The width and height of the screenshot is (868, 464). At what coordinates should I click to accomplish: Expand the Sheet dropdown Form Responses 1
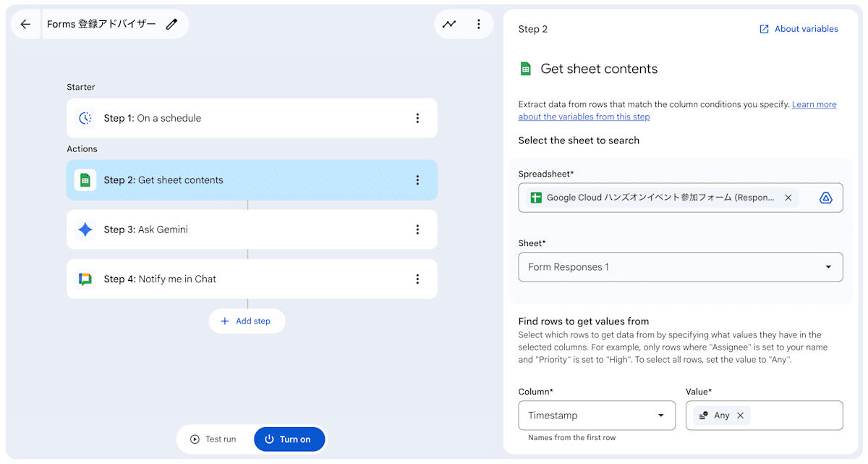pyautogui.click(x=680, y=267)
